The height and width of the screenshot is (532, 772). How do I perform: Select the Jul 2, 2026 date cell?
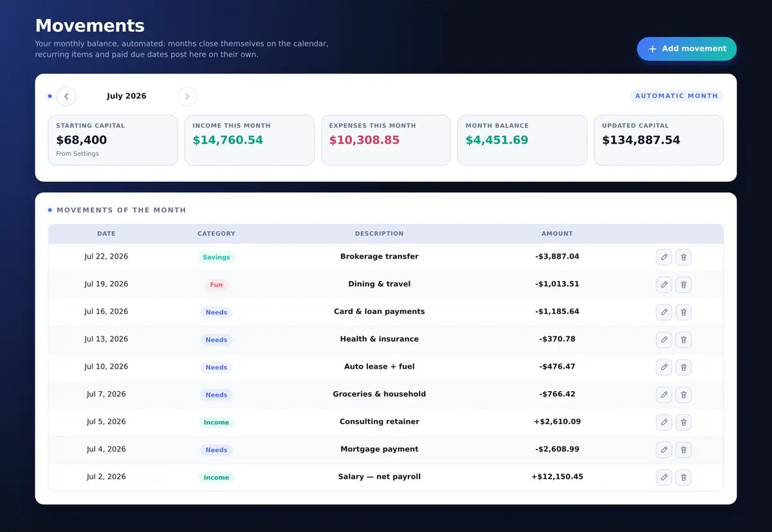pyautogui.click(x=106, y=477)
